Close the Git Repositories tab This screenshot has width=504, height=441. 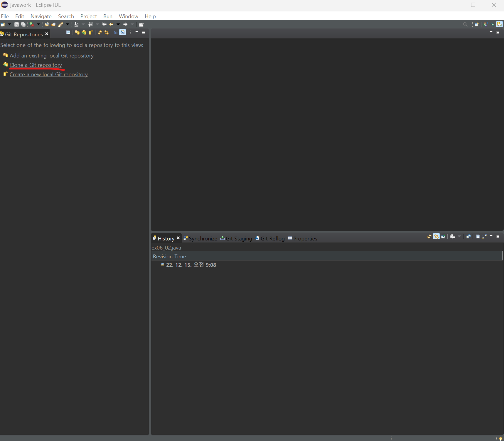coord(47,34)
